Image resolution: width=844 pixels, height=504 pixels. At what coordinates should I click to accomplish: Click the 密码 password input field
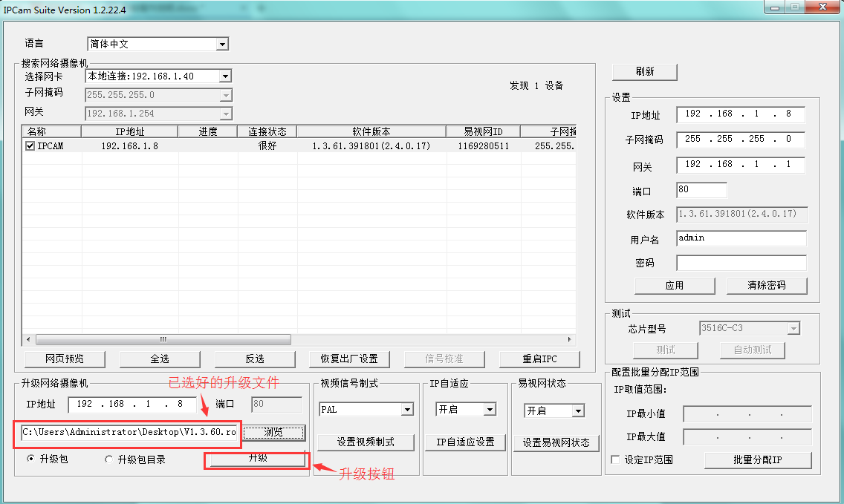(x=741, y=263)
